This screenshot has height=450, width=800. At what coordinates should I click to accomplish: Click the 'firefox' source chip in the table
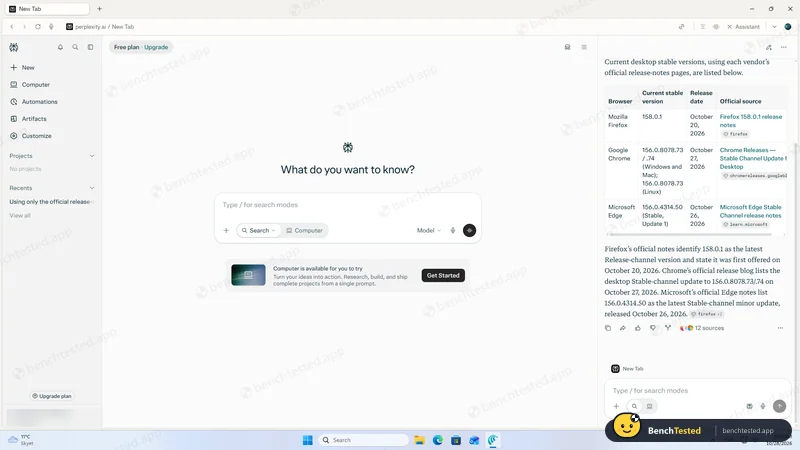[x=735, y=134]
